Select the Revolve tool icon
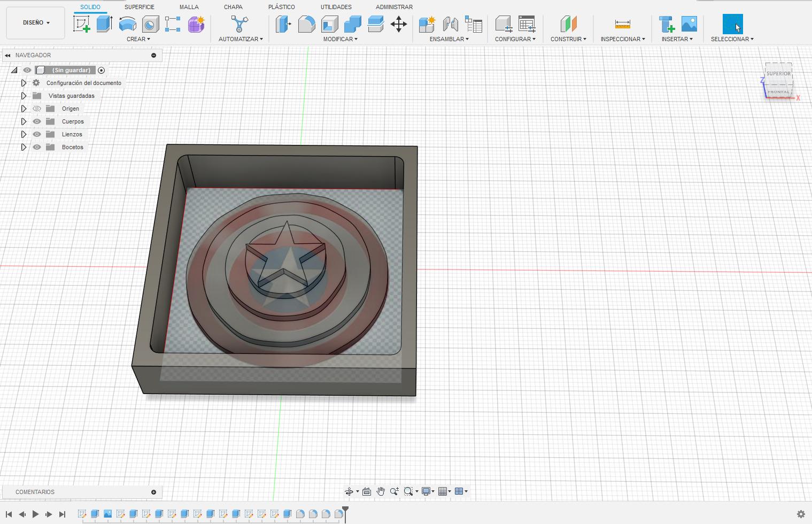The image size is (812, 524). [x=127, y=24]
